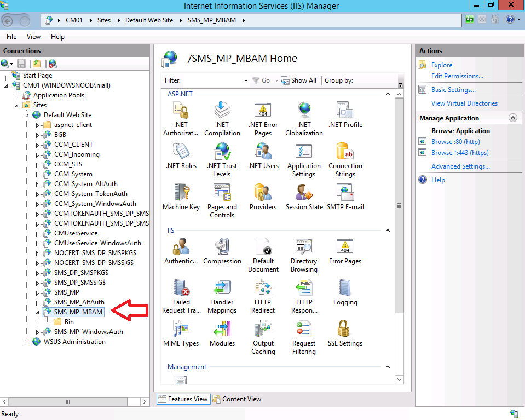Select the Bin folder under SMS_MP_MBAM
The height and width of the screenshot is (420, 525).
[x=69, y=322]
